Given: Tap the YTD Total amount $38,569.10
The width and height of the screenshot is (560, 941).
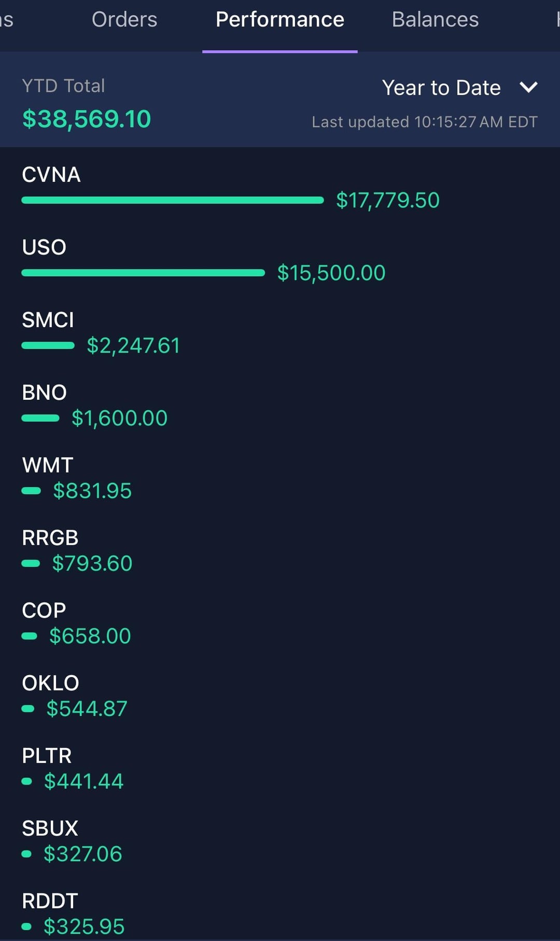Looking at the screenshot, I should 87,119.
